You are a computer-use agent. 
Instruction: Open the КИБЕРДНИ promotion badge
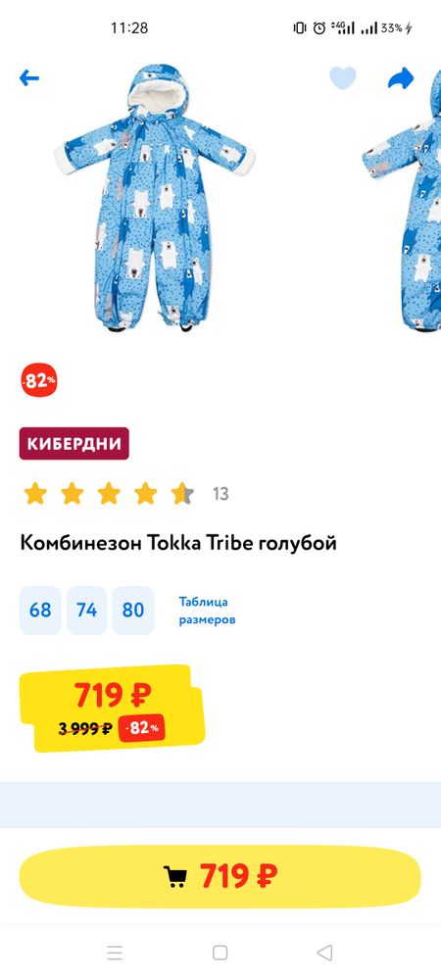pyautogui.click(x=73, y=443)
